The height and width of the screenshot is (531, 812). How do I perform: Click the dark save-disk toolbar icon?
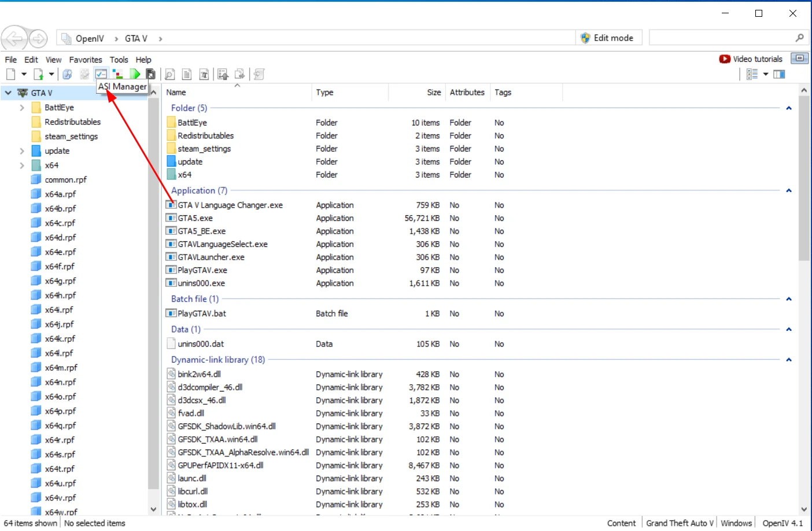click(150, 74)
